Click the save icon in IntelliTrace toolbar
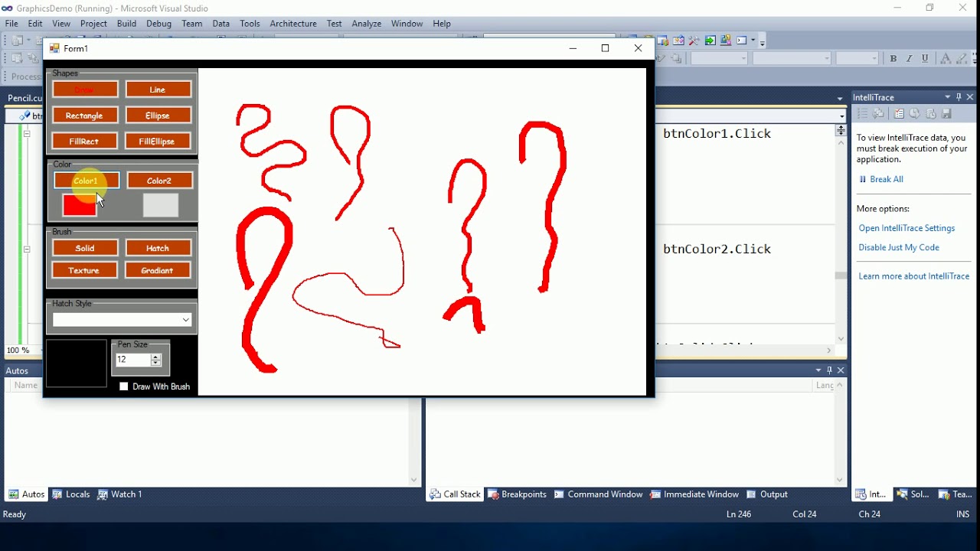The height and width of the screenshot is (551, 980). tap(947, 114)
